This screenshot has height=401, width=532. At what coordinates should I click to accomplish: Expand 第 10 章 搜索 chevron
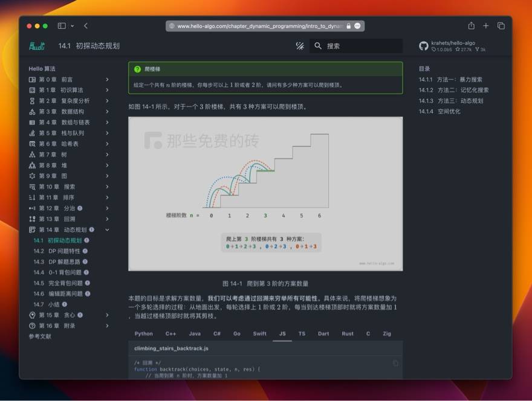[x=107, y=187]
